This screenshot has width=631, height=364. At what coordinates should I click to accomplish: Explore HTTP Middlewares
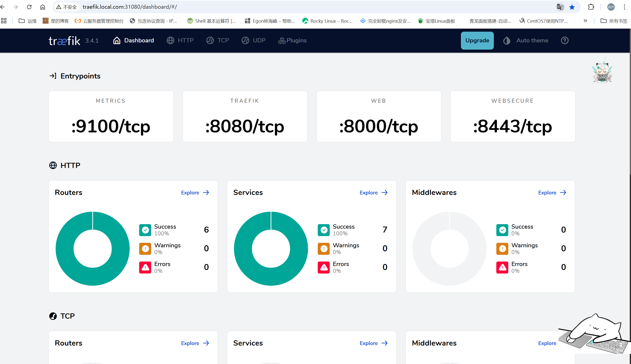click(552, 192)
